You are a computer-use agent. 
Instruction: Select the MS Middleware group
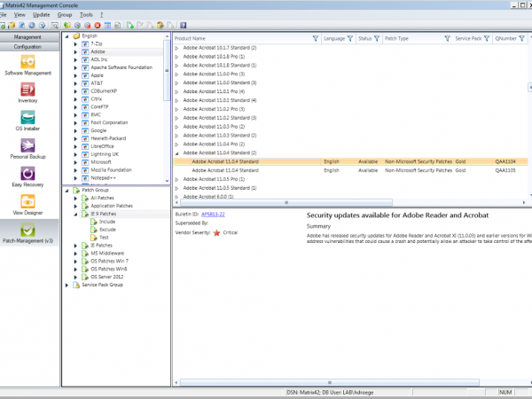click(x=107, y=253)
